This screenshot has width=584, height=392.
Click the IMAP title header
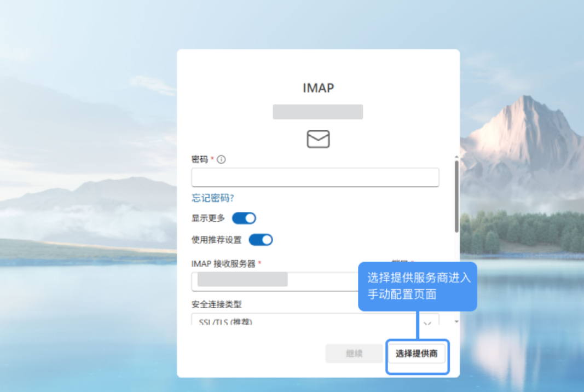[318, 88]
